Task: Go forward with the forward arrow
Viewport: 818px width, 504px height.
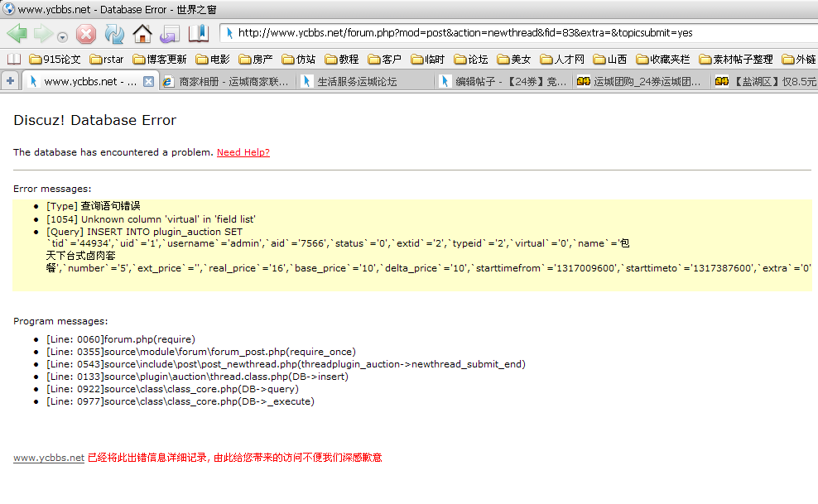Action: [43, 34]
